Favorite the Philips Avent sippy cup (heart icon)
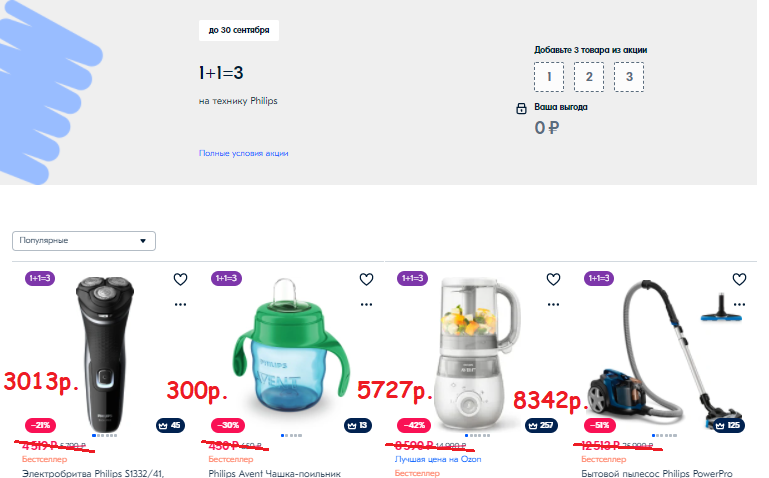This screenshot has width=769, height=478. pos(367,279)
